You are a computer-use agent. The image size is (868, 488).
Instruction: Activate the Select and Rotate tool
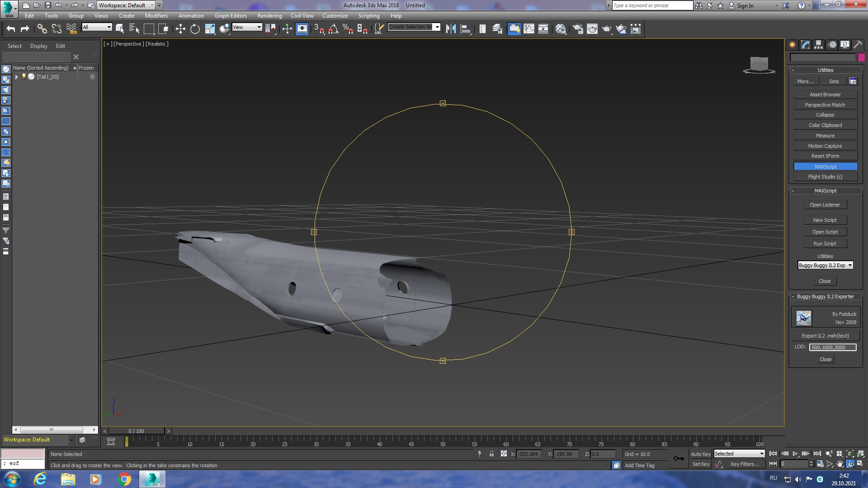click(x=195, y=29)
